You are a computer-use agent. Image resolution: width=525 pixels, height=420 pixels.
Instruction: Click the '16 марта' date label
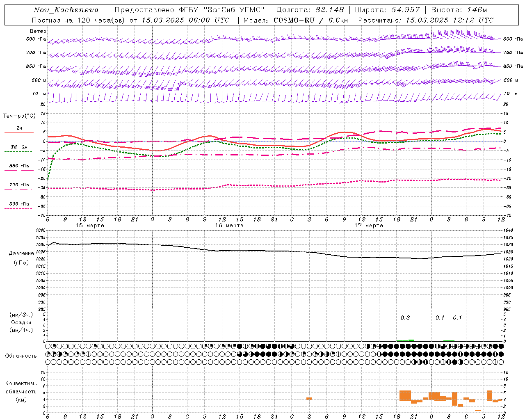tap(230, 226)
